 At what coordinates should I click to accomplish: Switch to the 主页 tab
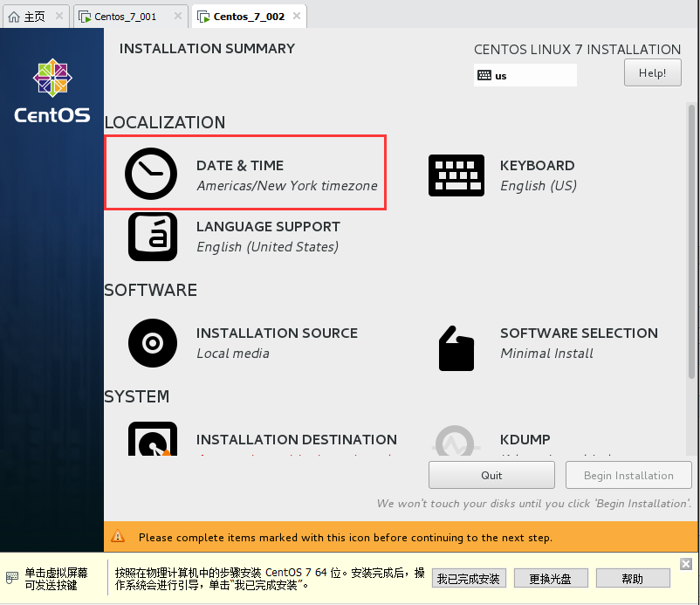[36, 17]
